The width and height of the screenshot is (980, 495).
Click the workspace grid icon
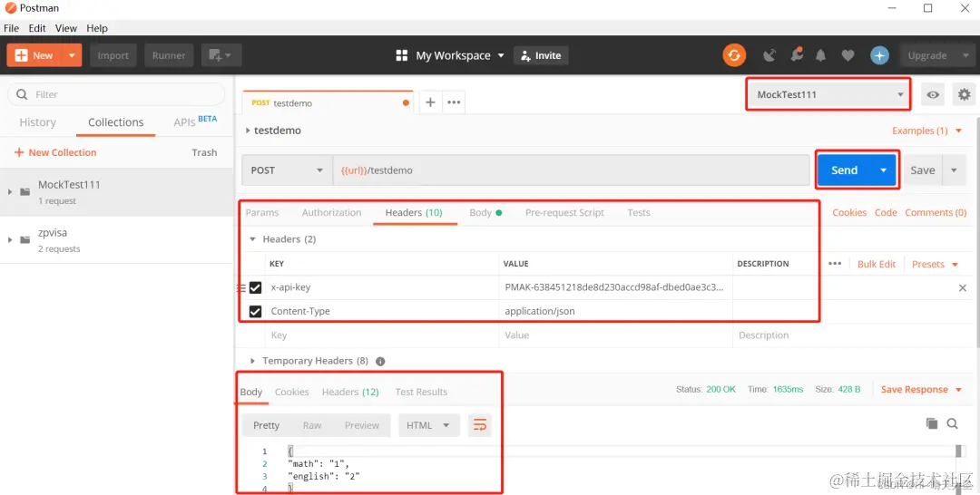(402, 55)
